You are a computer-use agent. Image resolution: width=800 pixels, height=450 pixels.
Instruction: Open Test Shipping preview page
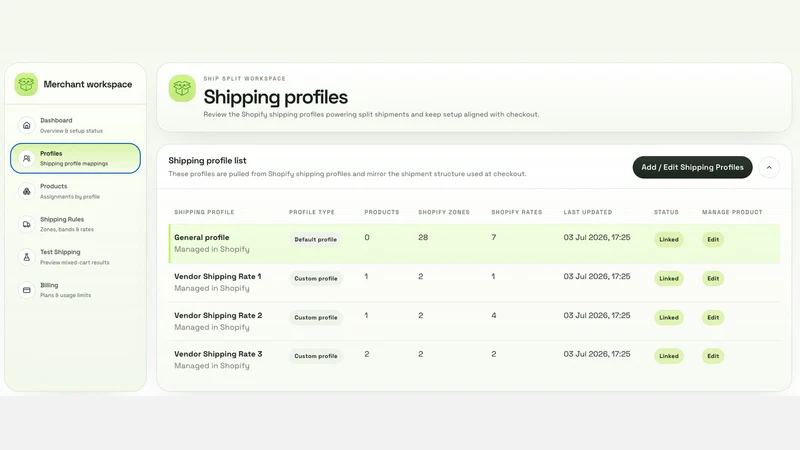point(76,257)
